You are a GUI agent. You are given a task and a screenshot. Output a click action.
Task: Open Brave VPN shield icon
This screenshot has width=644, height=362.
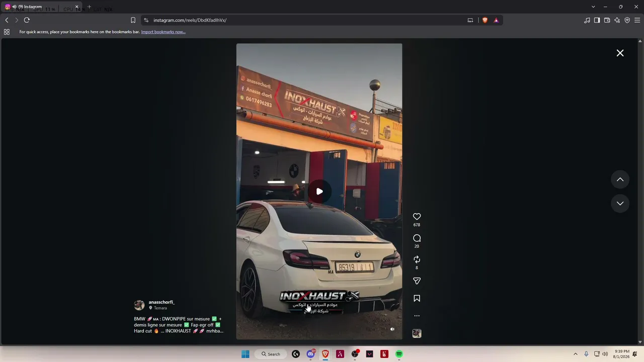pyautogui.click(x=627, y=20)
